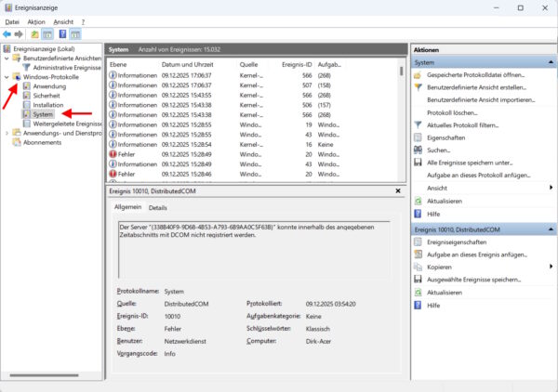Image resolution: width=558 pixels, height=392 pixels.
Task: Open Abonnements in the tree
Action: 42,142
